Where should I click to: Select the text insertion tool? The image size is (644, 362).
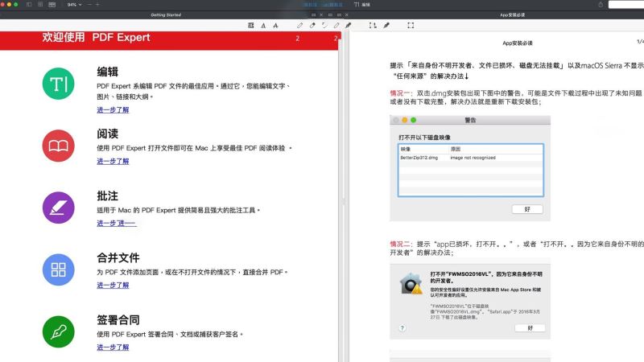pos(373,26)
